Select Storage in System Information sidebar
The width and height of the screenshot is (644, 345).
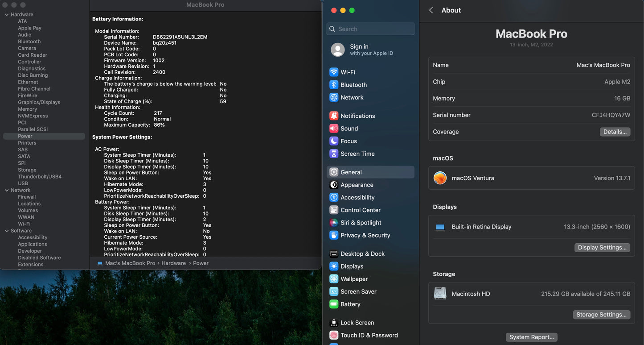tap(27, 170)
